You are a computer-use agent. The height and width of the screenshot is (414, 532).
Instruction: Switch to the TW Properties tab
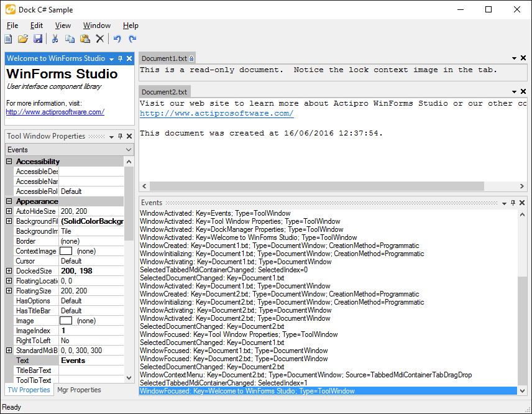(29, 390)
